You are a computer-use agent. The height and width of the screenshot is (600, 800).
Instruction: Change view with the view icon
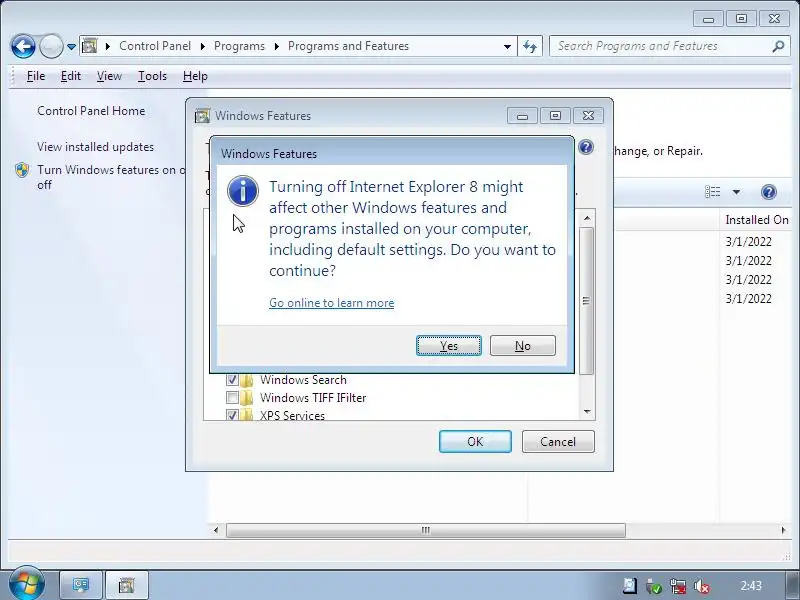point(713,192)
